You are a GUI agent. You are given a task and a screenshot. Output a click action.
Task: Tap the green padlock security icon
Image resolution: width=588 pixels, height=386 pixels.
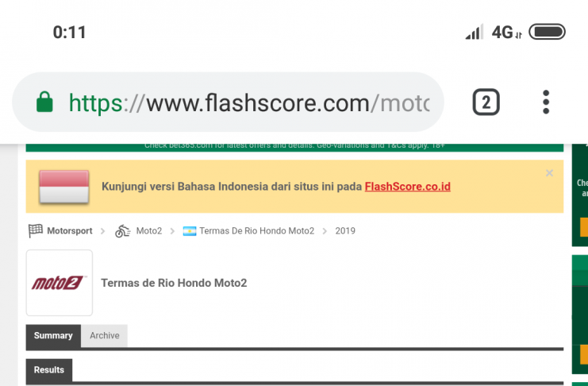[x=45, y=102]
